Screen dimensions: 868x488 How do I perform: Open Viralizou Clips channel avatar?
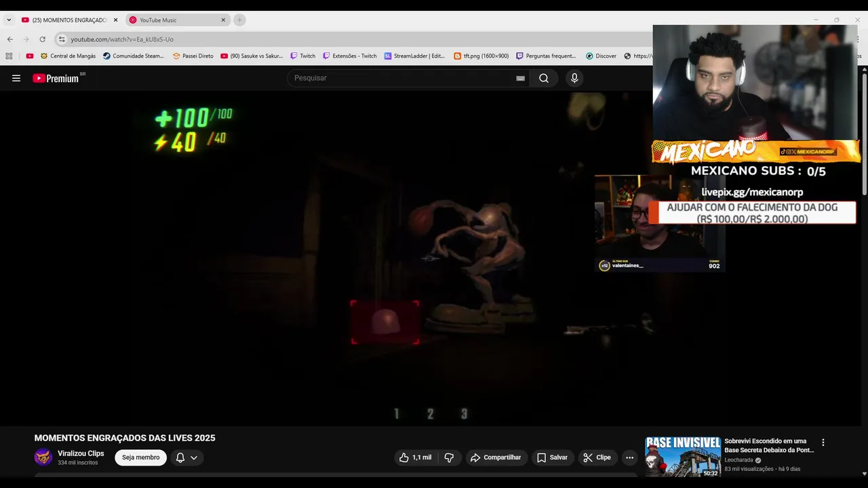43,457
